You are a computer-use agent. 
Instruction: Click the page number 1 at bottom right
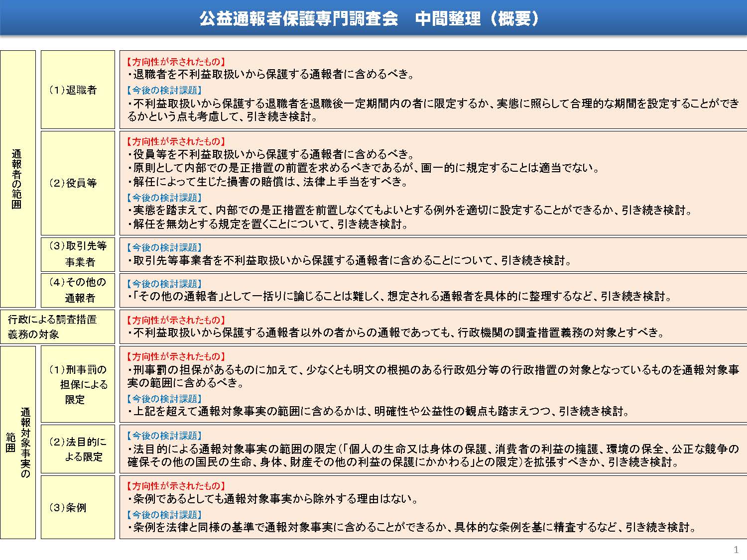tap(736, 550)
